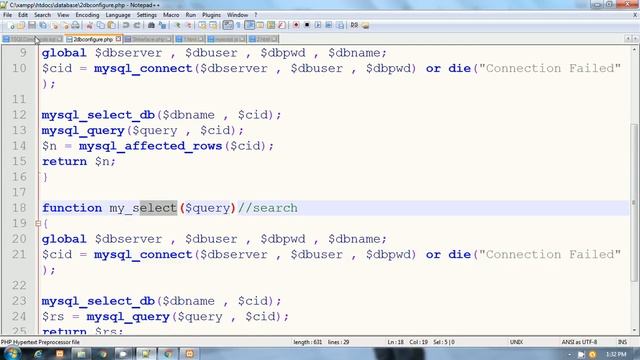Click the Paste toolbar icon

(111, 25)
